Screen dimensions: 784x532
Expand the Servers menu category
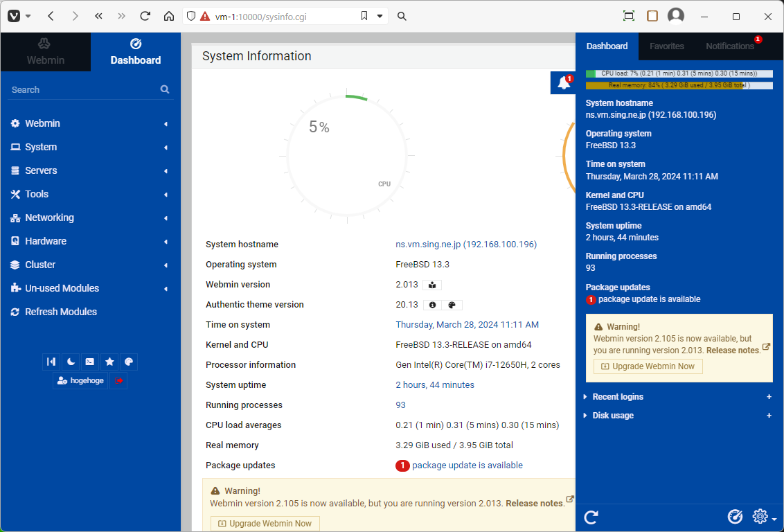click(x=90, y=170)
